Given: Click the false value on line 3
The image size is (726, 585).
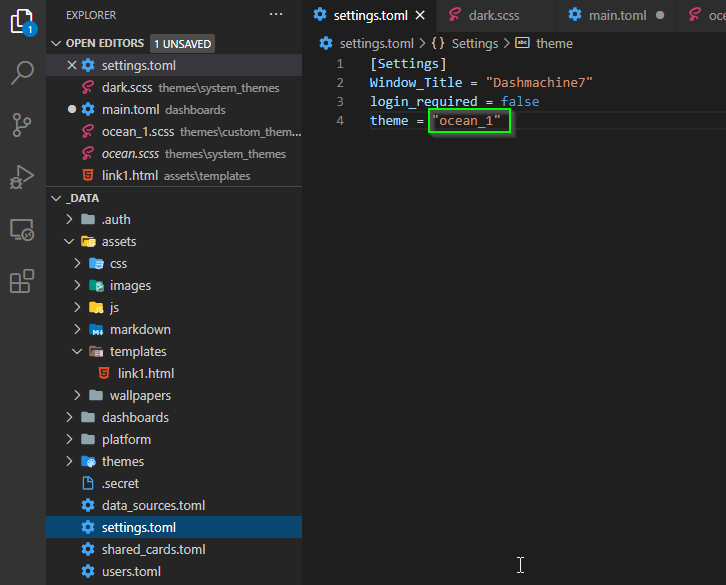Looking at the screenshot, I should (x=519, y=101).
